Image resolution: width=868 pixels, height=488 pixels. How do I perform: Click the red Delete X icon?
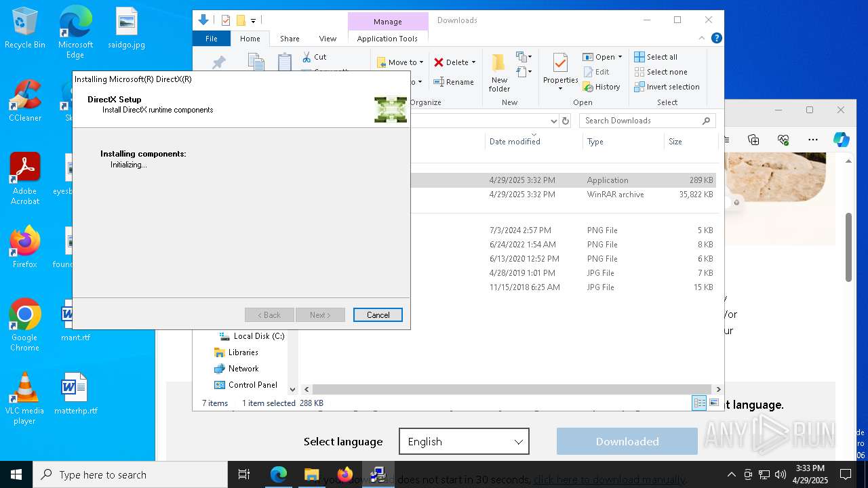439,62
